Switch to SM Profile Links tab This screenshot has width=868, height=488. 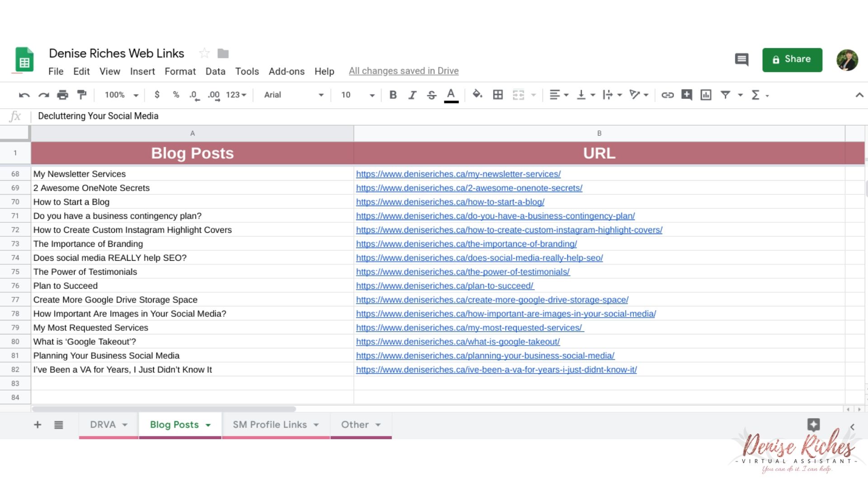276,425
